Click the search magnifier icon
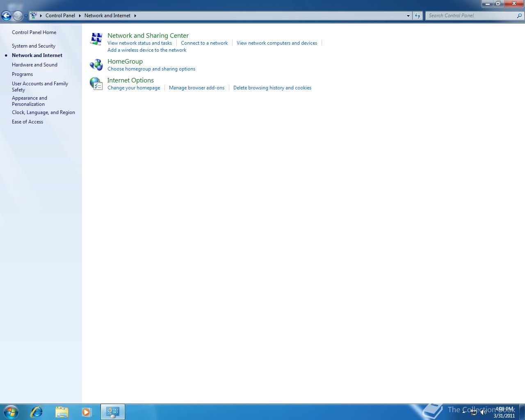This screenshot has width=525, height=420. pyautogui.click(x=519, y=16)
